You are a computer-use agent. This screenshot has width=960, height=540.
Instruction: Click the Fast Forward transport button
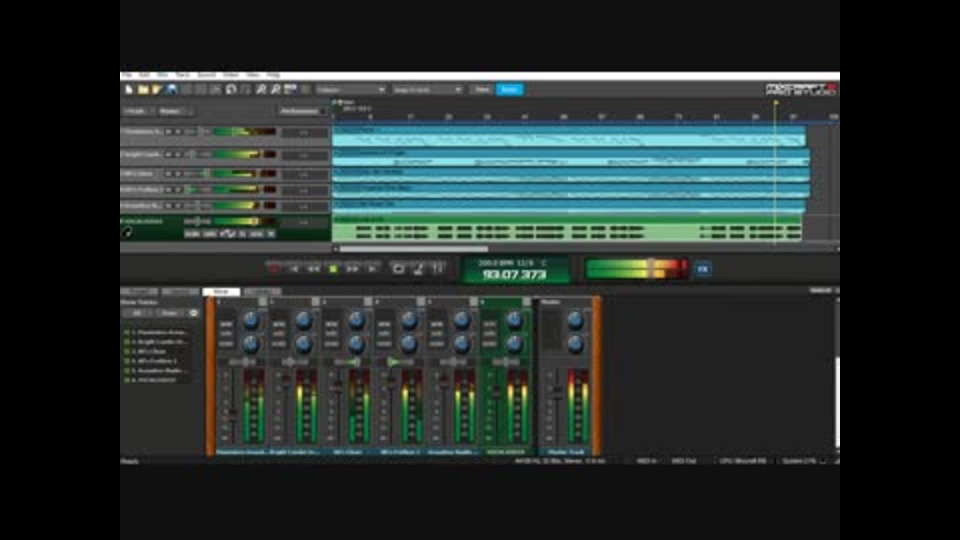(353, 269)
